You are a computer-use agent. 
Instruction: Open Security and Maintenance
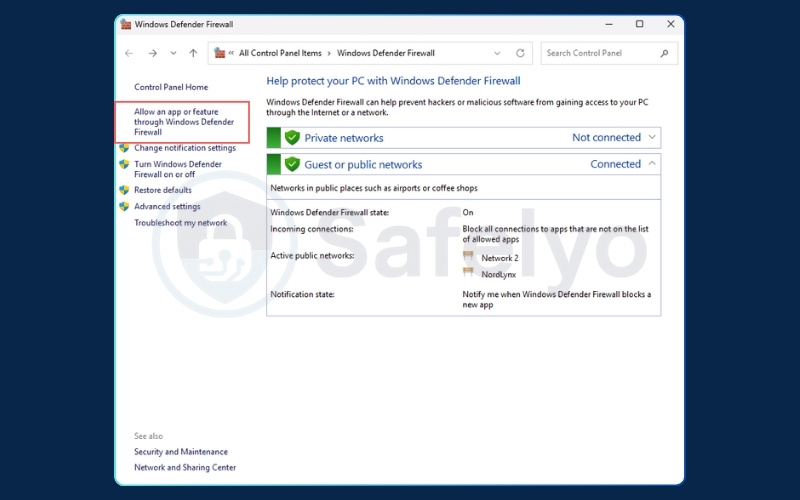point(181,452)
